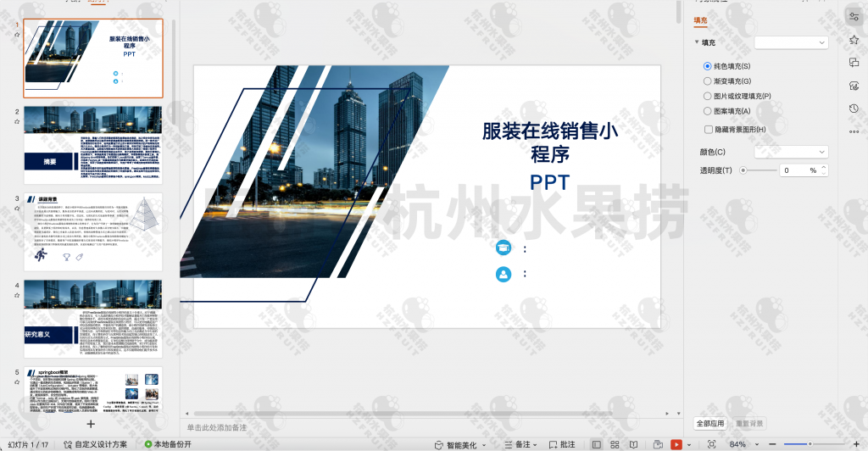Click the blue person icon on slide
The image size is (868, 451).
[504, 274]
